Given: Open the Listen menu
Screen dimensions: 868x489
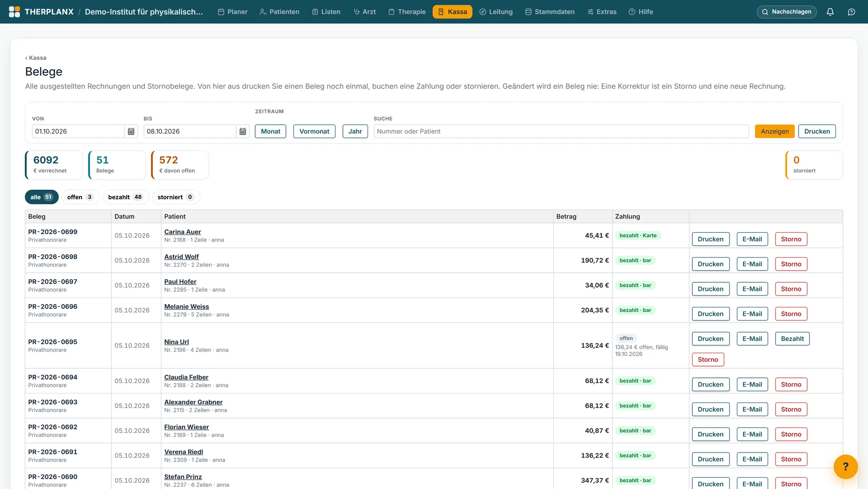Looking at the screenshot, I should point(326,12).
